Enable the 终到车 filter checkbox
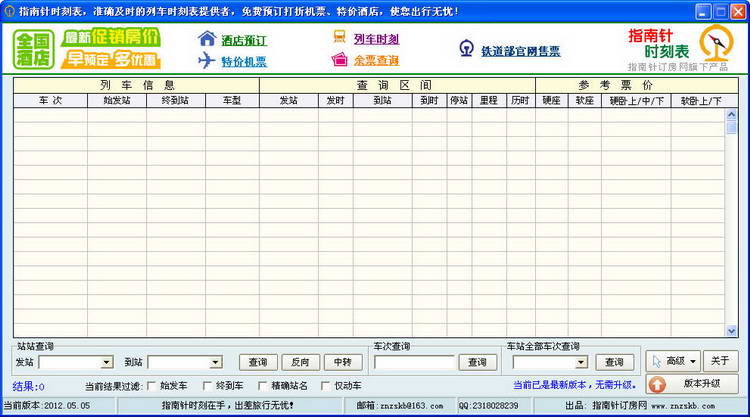Screen dimensions: 750x417 point(208,386)
